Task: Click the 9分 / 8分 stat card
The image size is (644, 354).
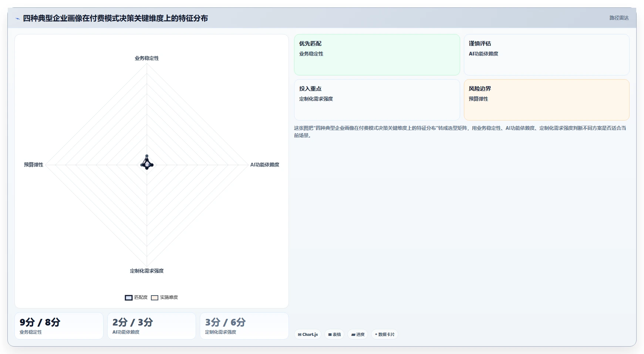Action: click(x=59, y=326)
